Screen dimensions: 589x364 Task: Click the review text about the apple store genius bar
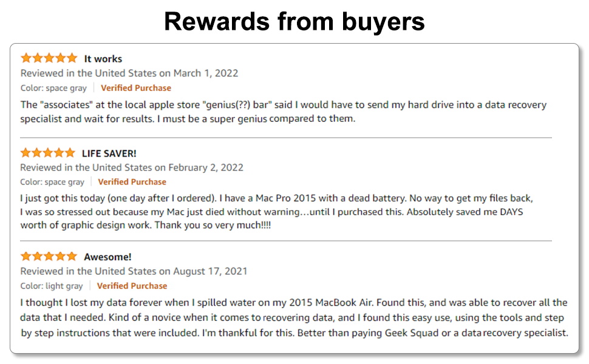click(x=283, y=112)
